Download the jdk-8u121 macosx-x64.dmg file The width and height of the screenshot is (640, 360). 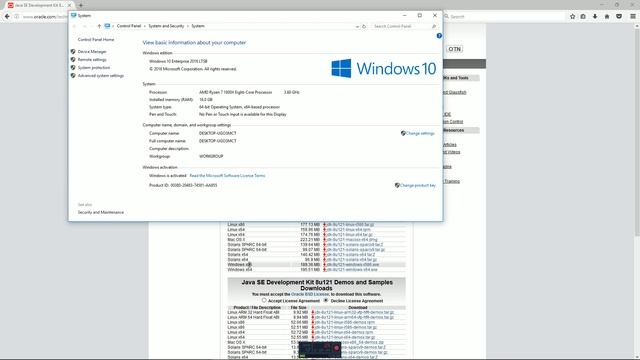(352, 240)
